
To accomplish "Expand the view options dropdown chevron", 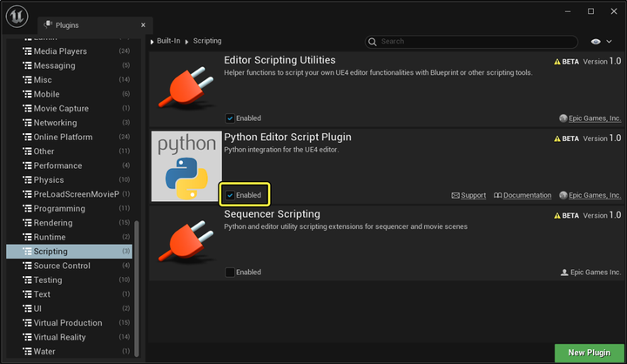I will pos(609,42).
